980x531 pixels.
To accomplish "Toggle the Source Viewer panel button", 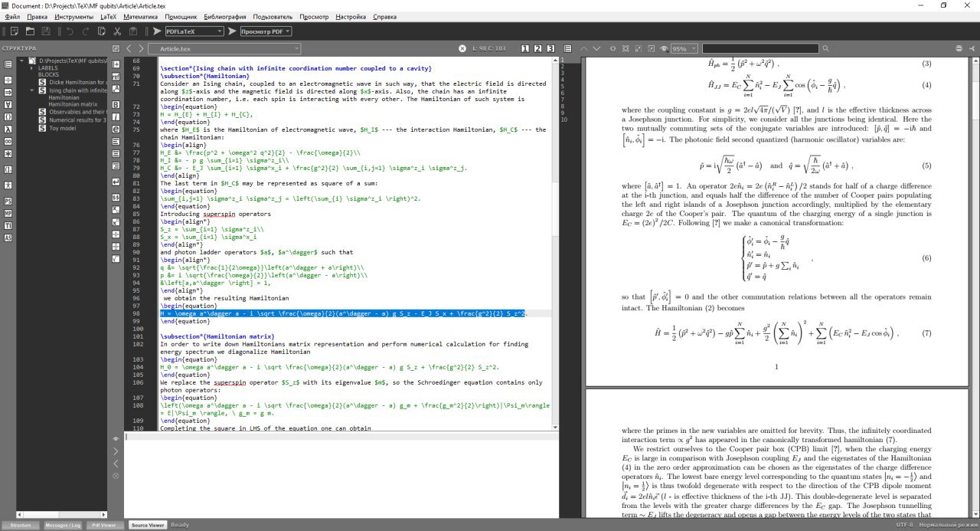I will tap(147, 525).
